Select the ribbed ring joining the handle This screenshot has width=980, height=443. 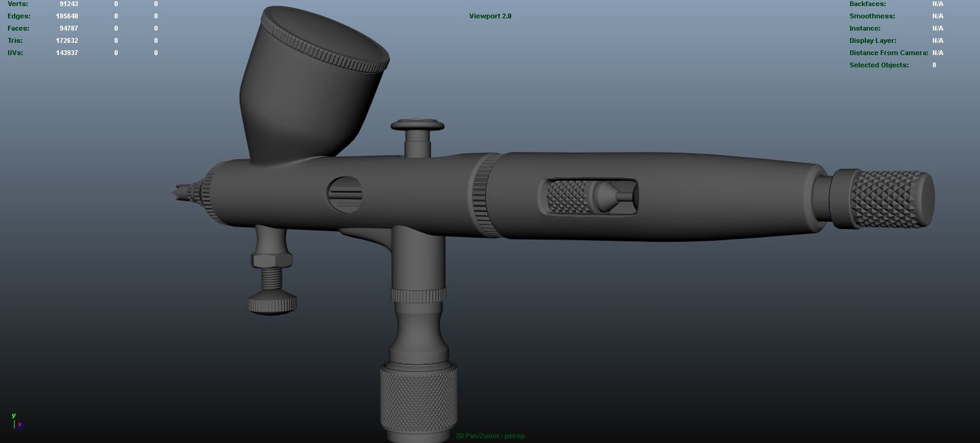coord(483,195)
